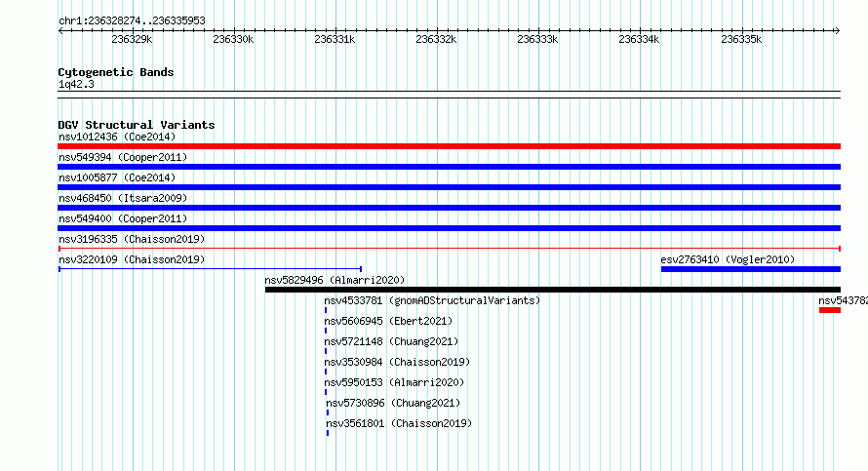The height and width of the screenshot is (471, 868).
Task: Click the 236334k ruler label
Action: coord(639,39)
